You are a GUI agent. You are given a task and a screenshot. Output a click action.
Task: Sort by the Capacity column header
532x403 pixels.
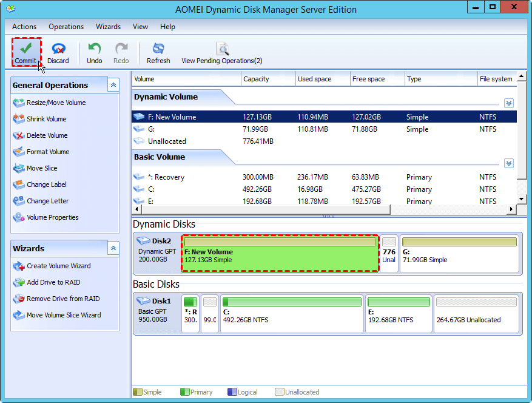268,79
